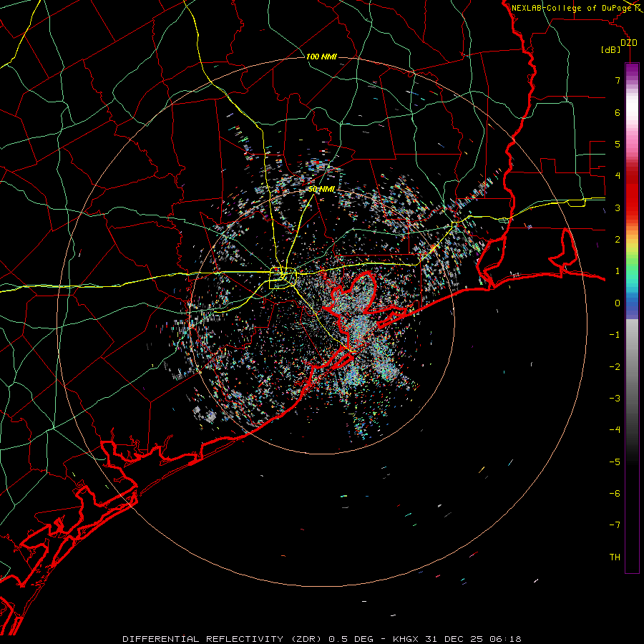Click the legend value 5

tap(618, 144)
